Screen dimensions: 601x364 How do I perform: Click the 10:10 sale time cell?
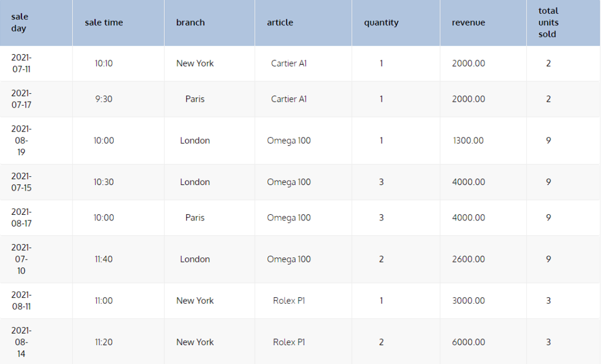tap(104, 64)
